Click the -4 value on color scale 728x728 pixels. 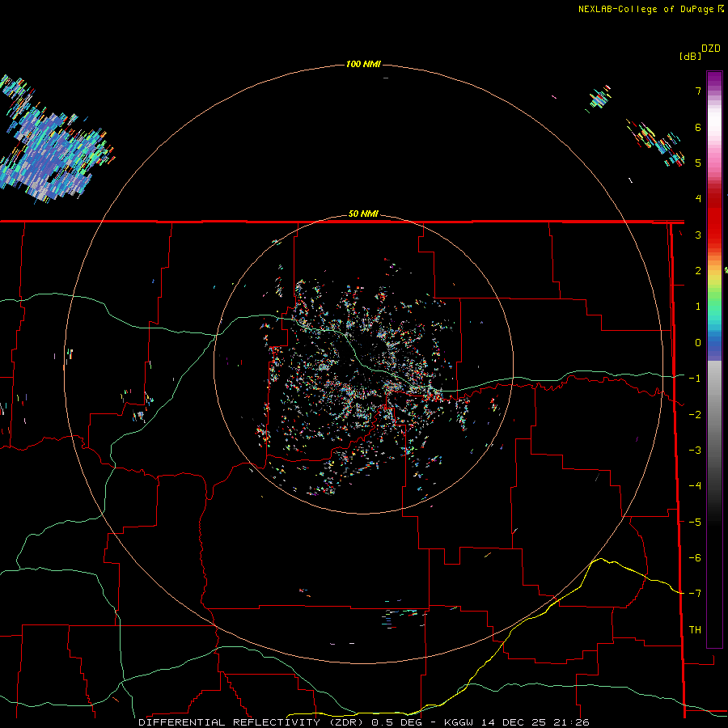click(x=695, y=486)
